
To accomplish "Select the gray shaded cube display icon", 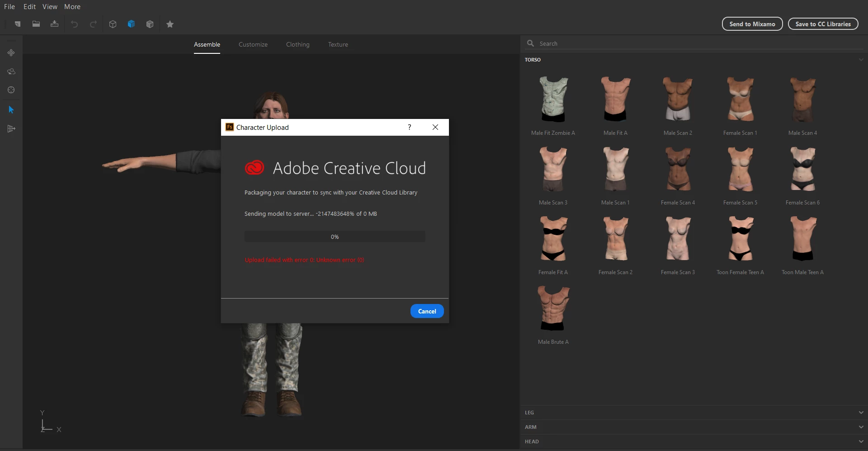I will 150,24.
